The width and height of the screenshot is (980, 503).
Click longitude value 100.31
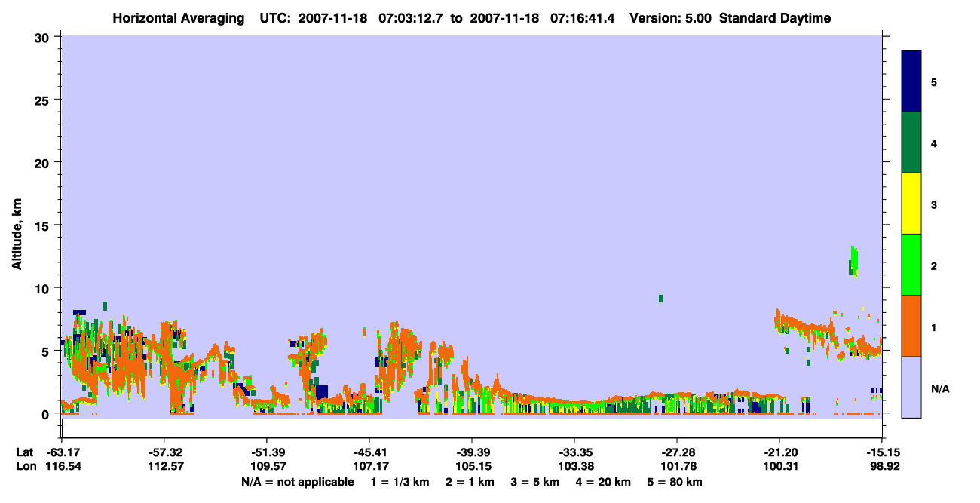tap(779, 466)
